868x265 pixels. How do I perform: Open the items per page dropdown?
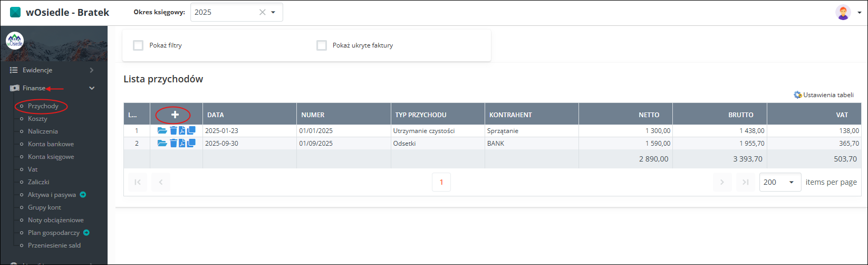point(780,182)
